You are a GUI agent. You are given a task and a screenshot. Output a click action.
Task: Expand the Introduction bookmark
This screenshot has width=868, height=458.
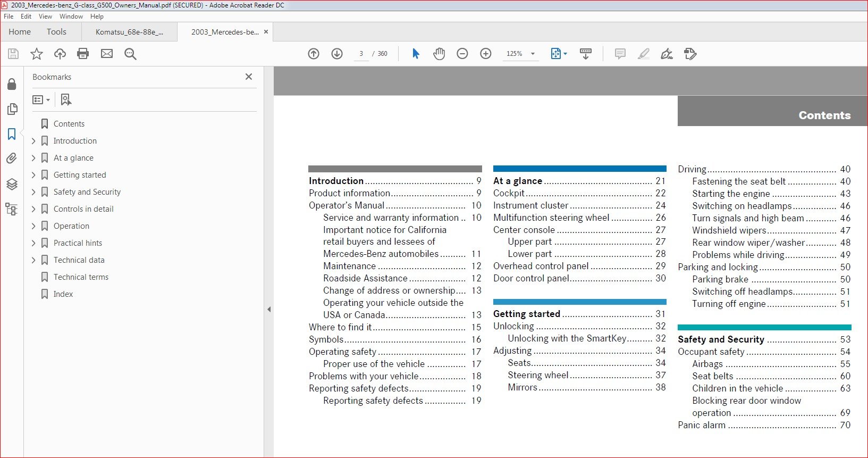pyautogui.click(x=33, y=141)
